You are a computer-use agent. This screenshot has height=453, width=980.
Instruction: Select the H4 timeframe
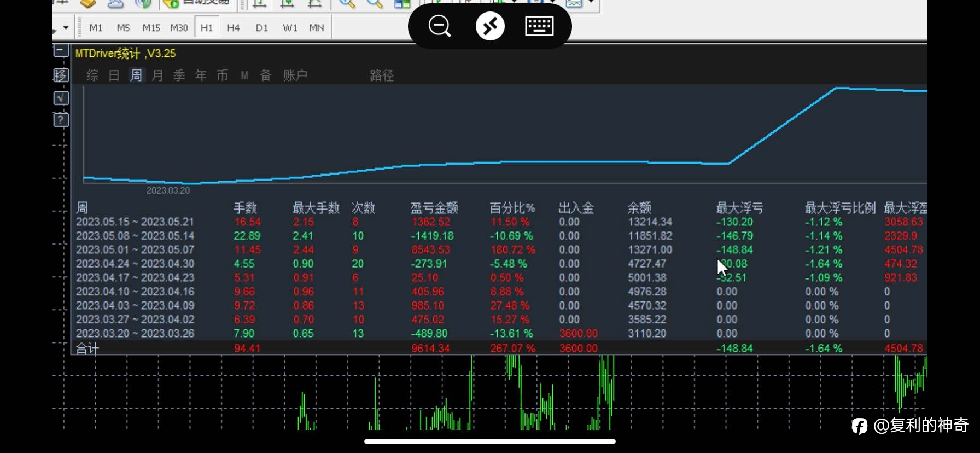[234, 27]
